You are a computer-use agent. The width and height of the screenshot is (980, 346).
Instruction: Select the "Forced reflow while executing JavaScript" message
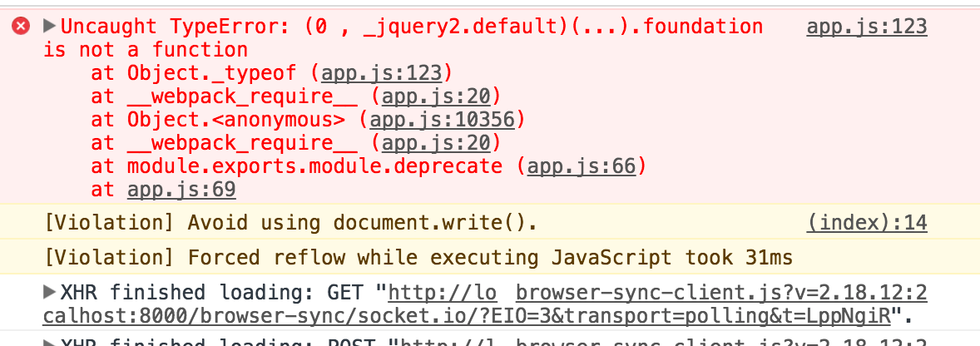[x=418, y=257]
